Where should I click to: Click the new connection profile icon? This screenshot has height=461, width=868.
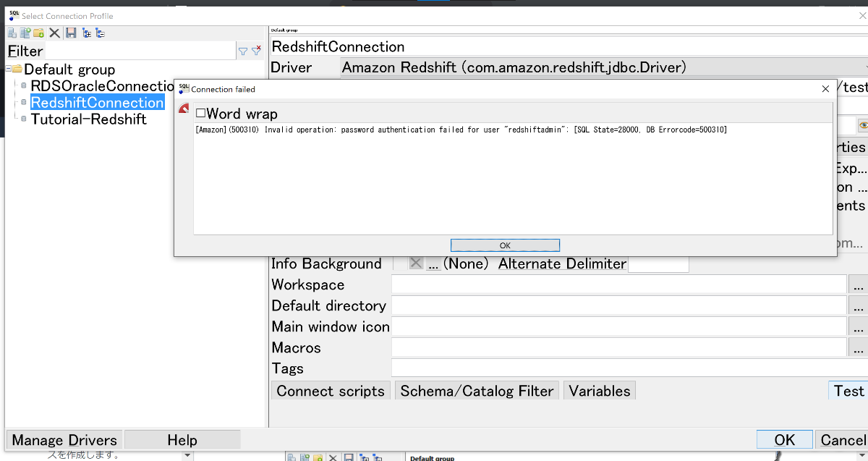(x=12, y=33)
